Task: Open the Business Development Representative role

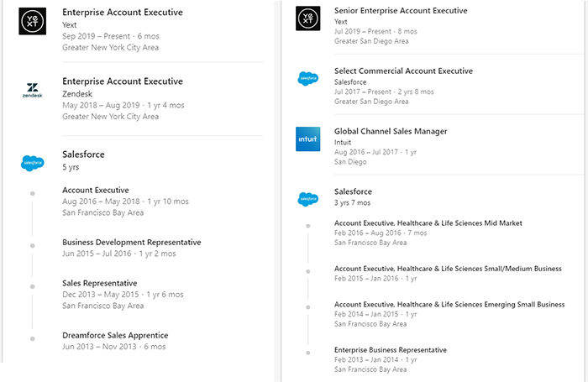Action: [131, 242]
